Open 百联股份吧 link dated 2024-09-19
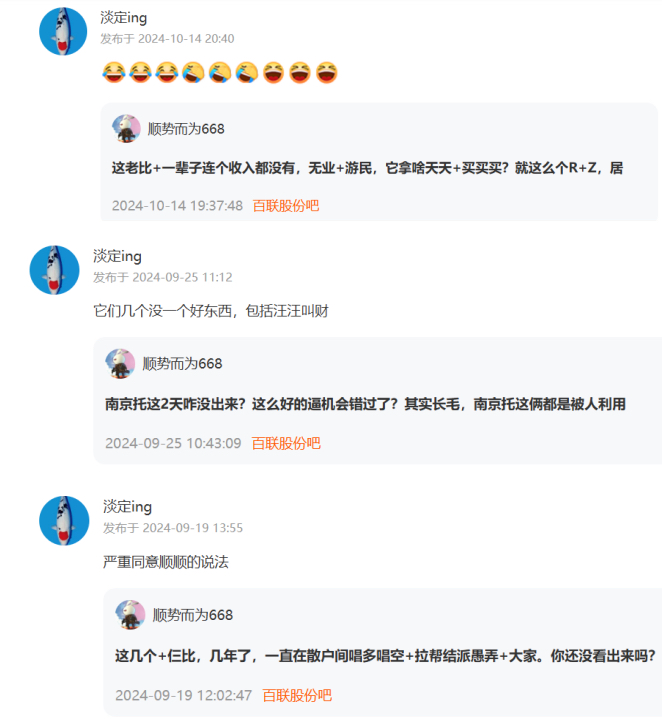 coord(297,695)
